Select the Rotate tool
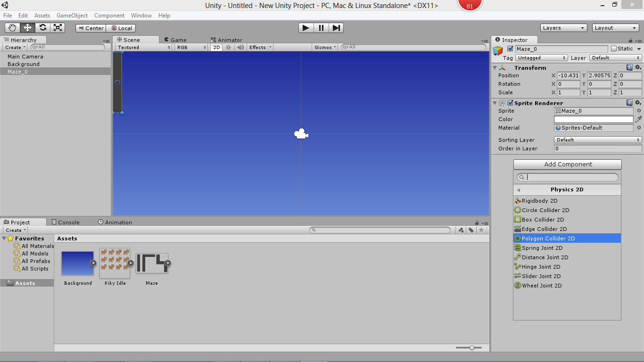Viewport: 644px width, 362px height. (x=42, y=28)
